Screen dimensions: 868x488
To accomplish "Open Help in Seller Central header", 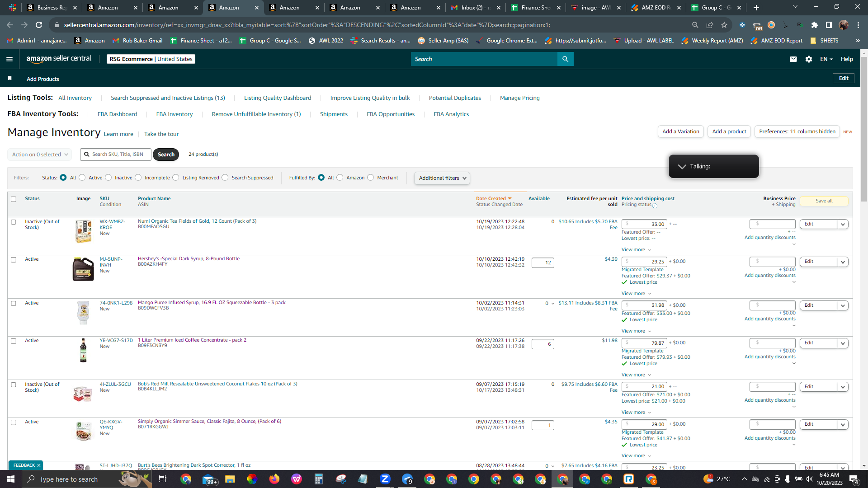I will click(847, 59).
